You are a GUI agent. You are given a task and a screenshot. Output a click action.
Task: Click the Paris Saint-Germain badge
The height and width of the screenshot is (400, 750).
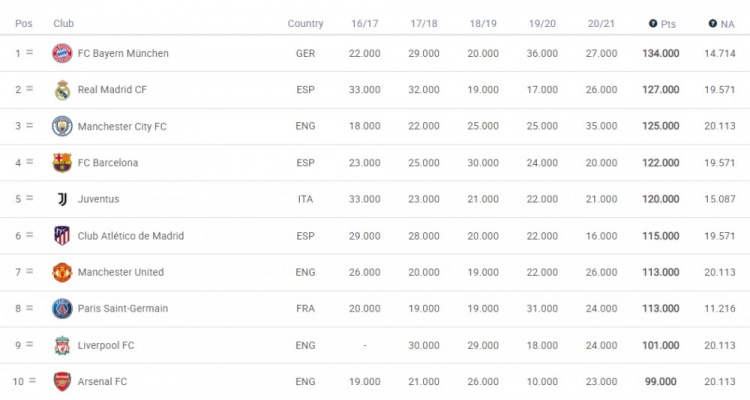pyautogui.click(x=62, y=309)
